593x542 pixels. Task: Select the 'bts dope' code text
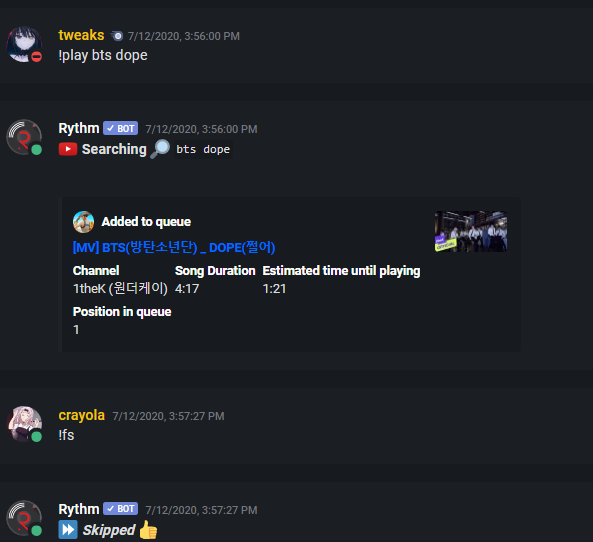[203, 149]
